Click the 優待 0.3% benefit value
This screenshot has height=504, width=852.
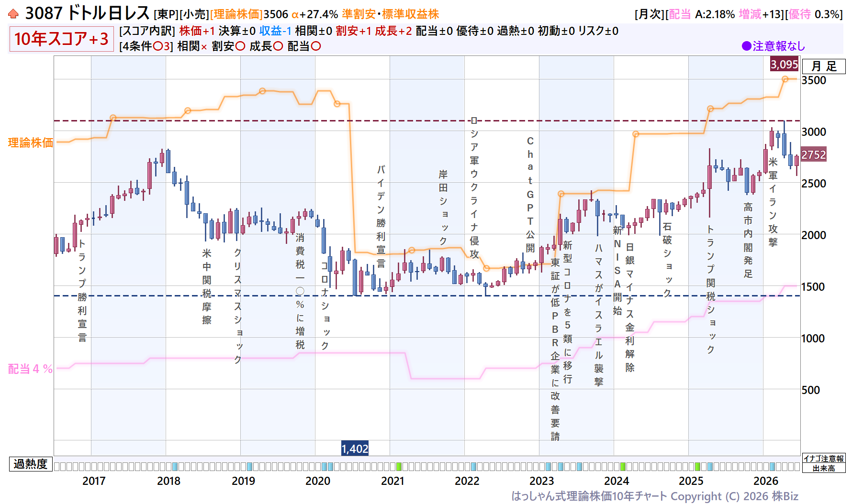pyautogui.click(x=814, y=14)
